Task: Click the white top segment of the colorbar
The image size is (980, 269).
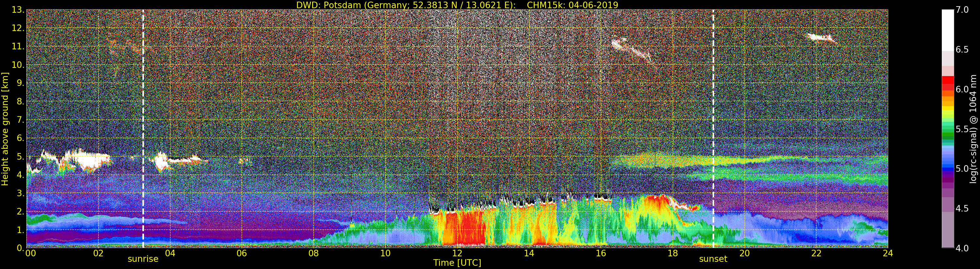Action: [948, 30]
